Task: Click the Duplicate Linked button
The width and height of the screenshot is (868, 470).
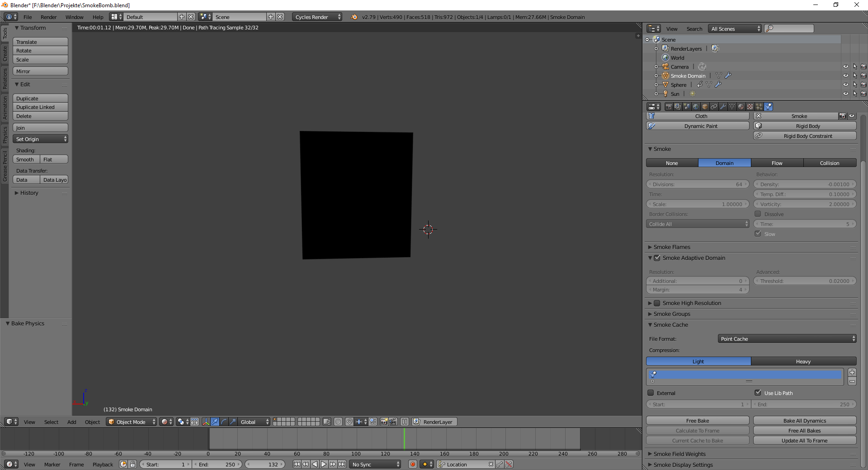Action: (40, 107)
